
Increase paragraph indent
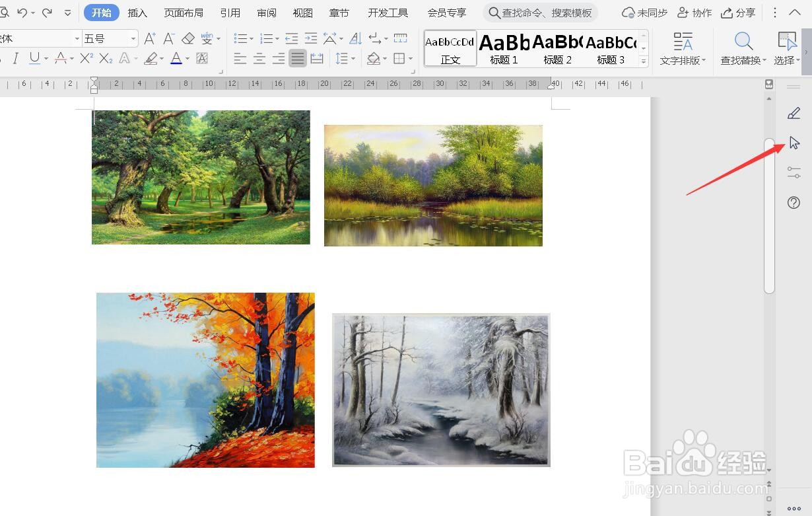[x=310, y=39]
